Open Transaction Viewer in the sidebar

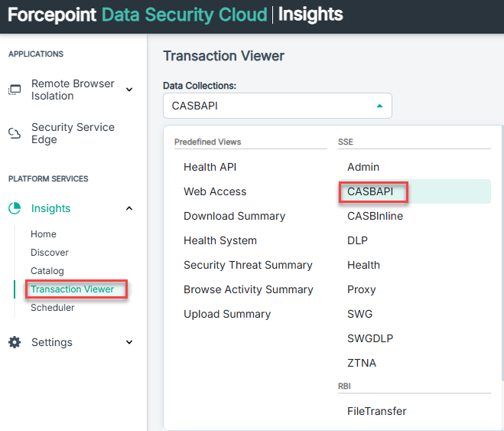click(x=72, y=289)
